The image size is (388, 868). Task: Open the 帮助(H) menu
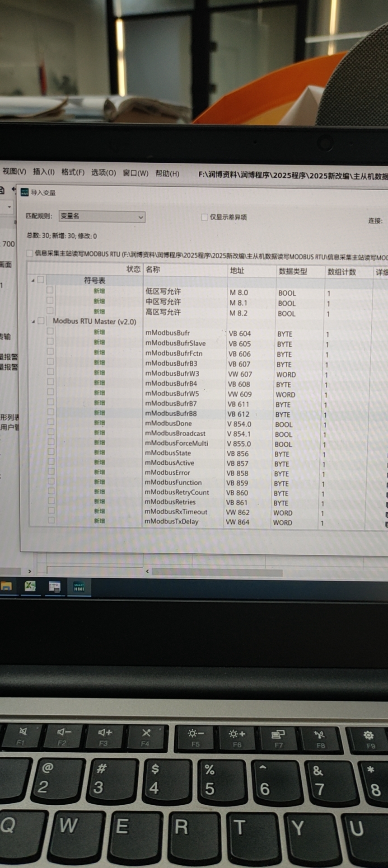(167, 174)
